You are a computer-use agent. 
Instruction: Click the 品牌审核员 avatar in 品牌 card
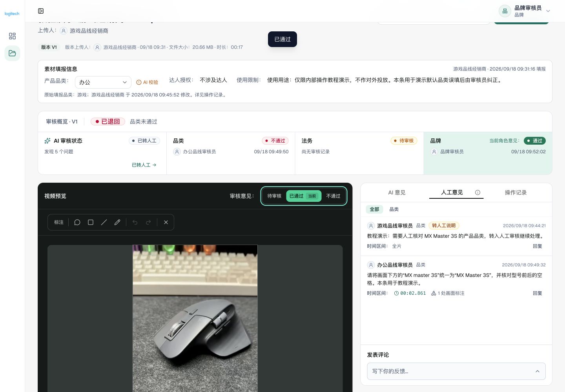(x=434, y=152)
